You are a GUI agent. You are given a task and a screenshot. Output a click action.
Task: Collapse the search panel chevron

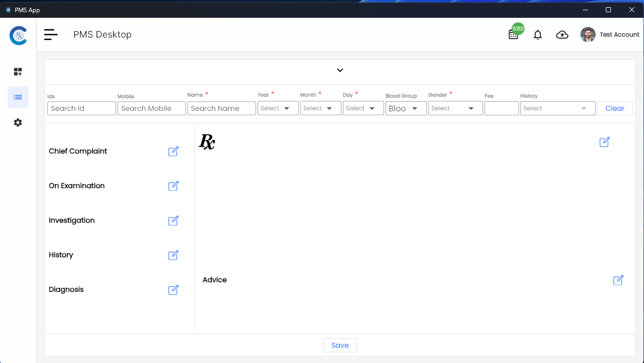click(x=340, y=70)
